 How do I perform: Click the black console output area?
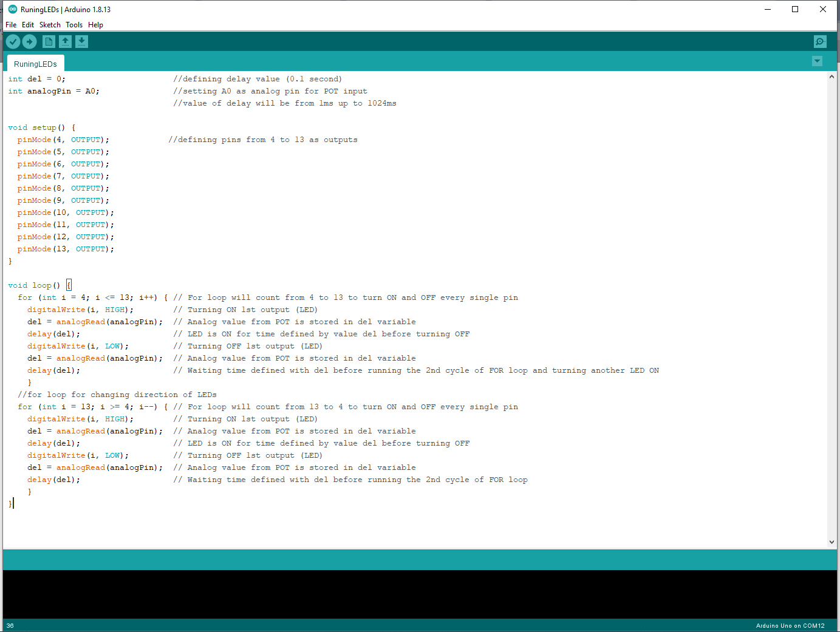coord(420,594)
